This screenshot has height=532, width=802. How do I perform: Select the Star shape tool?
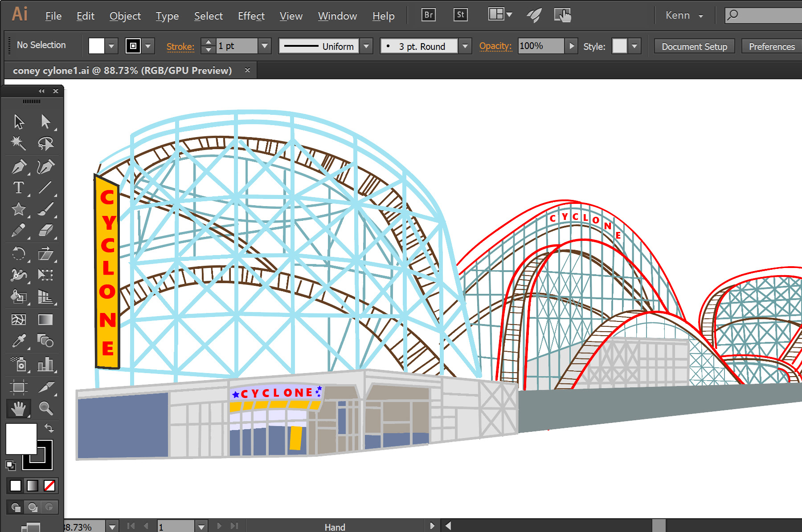point(19,209)
